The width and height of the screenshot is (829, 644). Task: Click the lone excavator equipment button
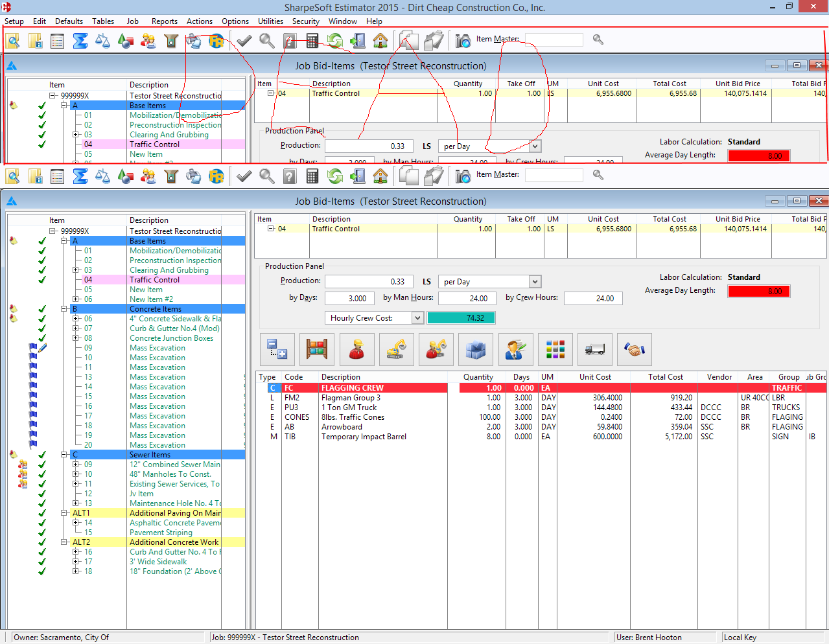tap(396, 350)
